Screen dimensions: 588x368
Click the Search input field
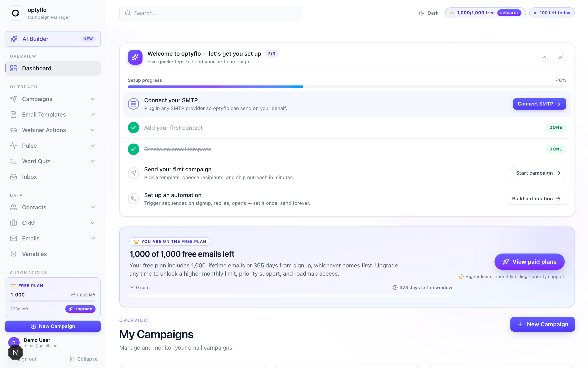pos(211,13)
